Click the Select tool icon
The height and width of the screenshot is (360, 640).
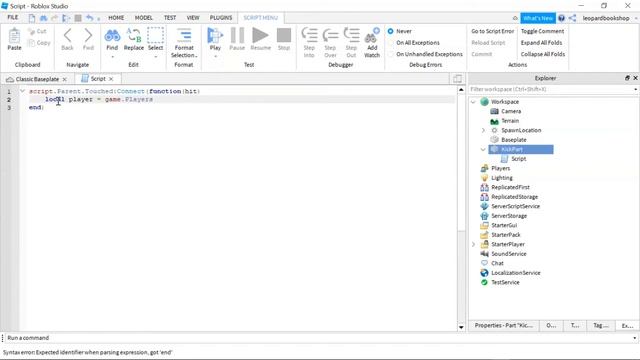155,36
